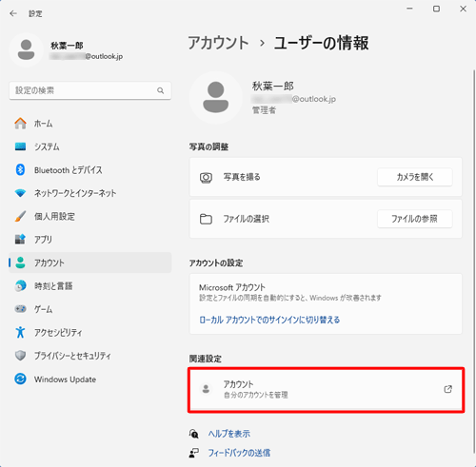Click the feedback icon beside フィードバックの送信
Image resolution: width=476 pixels, height=467 pixels.
click(194, 453)
